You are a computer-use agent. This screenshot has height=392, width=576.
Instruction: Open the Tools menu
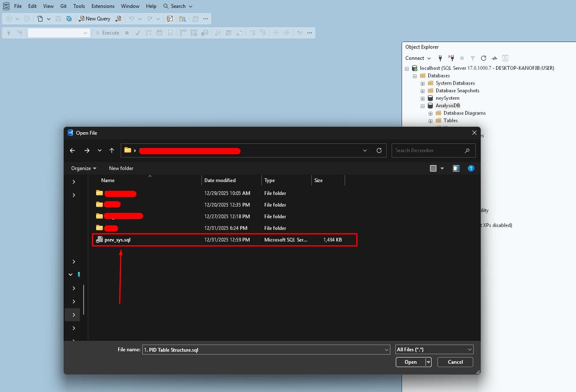(x=79, y=6)
